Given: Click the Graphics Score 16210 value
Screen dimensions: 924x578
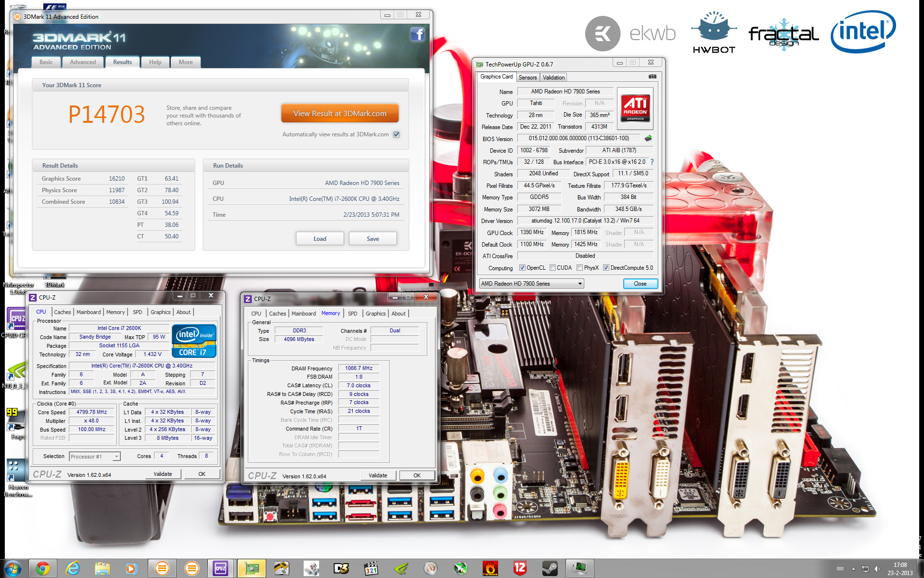Looking at the screenshot, I should tap(116, 179).
